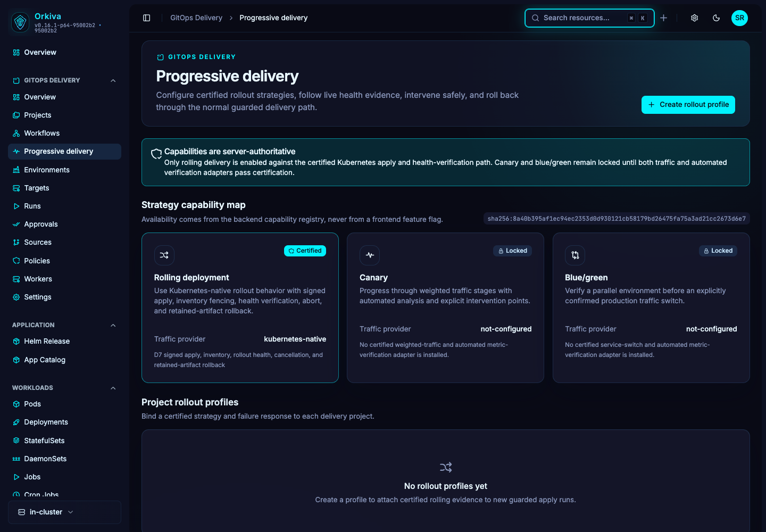The height and width of the screenshot is (532, 766).
Task: Open the settings gear in top bar
Action: 695,18
